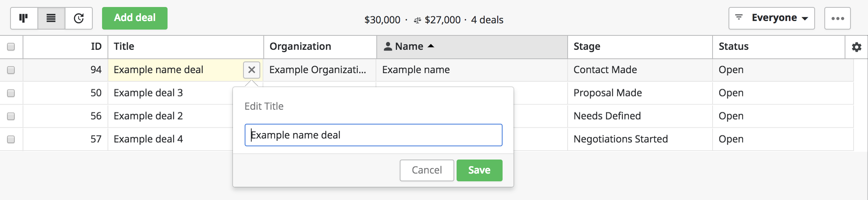Click the weighted value scale icon

[417, 20]
